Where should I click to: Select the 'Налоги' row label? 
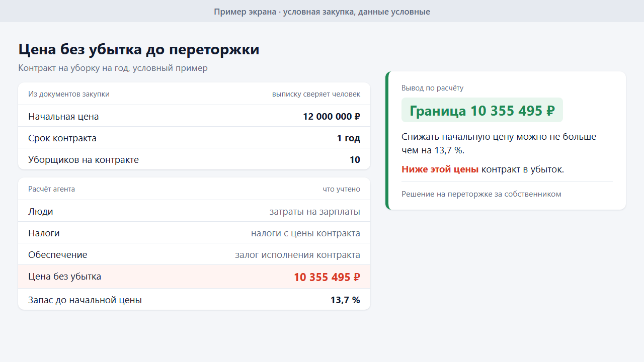coord(44,233)
